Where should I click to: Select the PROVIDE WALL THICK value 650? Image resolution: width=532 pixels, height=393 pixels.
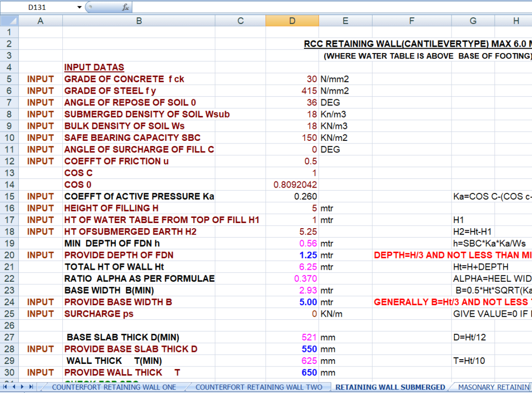tap(292, 372)
